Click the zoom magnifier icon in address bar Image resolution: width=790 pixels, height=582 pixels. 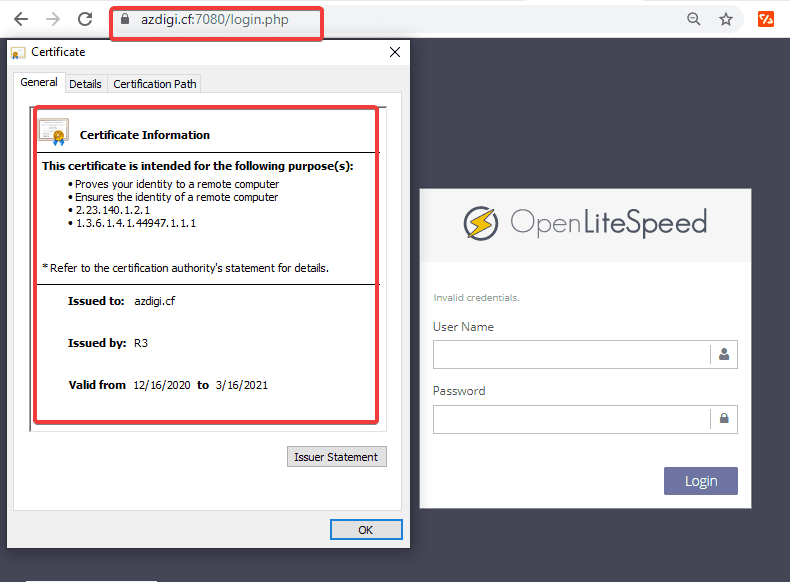click(x=694, y=19)
